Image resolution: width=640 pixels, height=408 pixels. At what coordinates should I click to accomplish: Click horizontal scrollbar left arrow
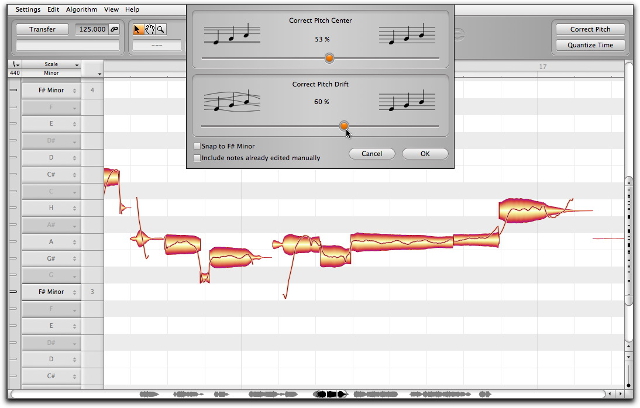tap(610, 394)
